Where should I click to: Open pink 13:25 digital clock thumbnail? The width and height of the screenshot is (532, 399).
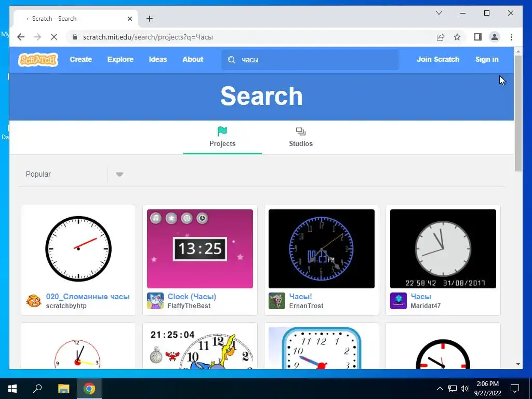200,249
